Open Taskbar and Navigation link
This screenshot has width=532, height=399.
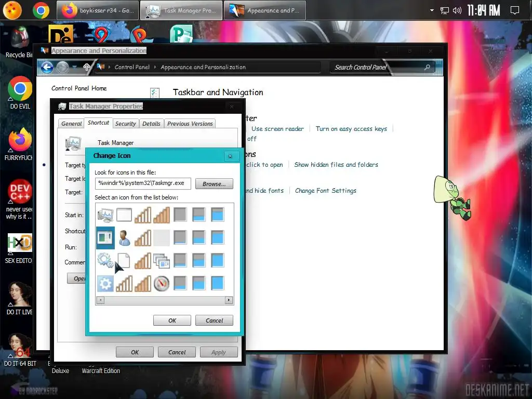(218, 92)
